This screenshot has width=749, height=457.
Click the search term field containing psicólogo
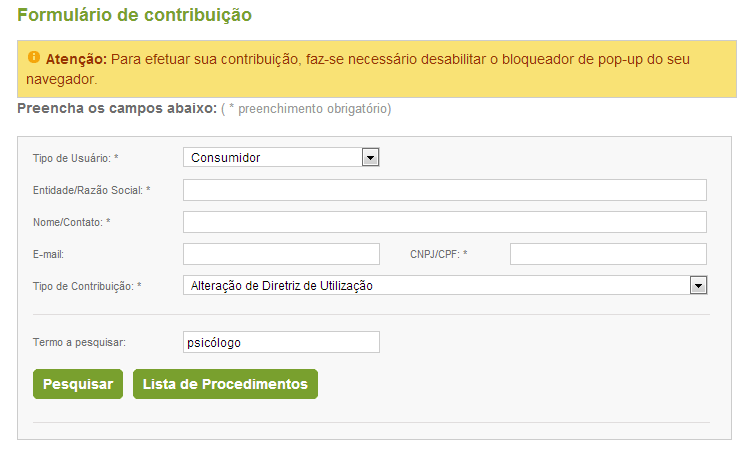281,342
